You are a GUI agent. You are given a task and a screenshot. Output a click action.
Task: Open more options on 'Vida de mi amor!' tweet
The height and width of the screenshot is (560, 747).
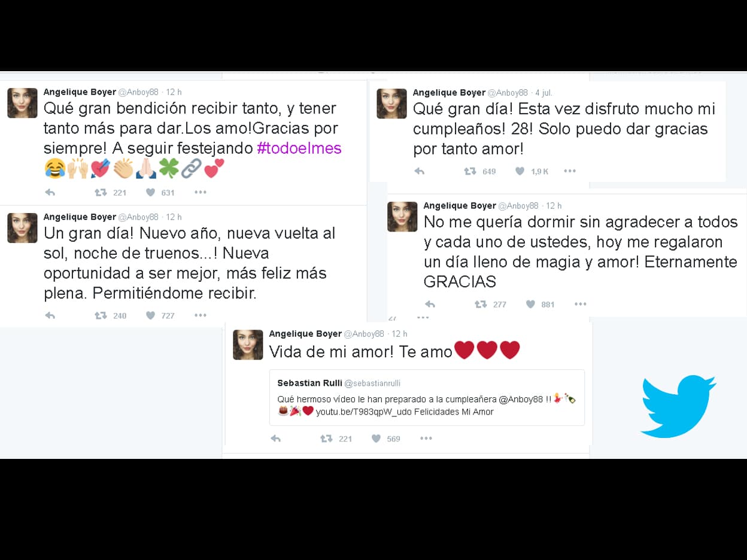click(426, 439)
